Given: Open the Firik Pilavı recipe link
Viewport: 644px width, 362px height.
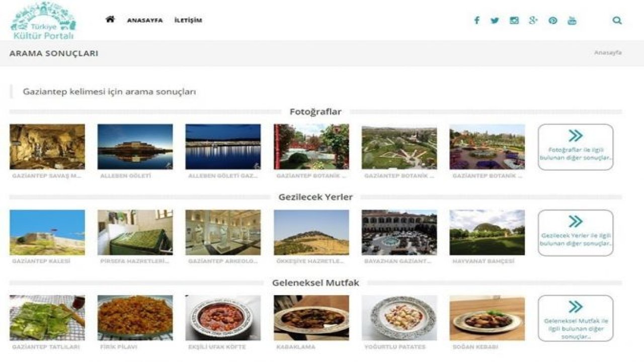Looking at the screenshot, I should click(x=136, y=318).
